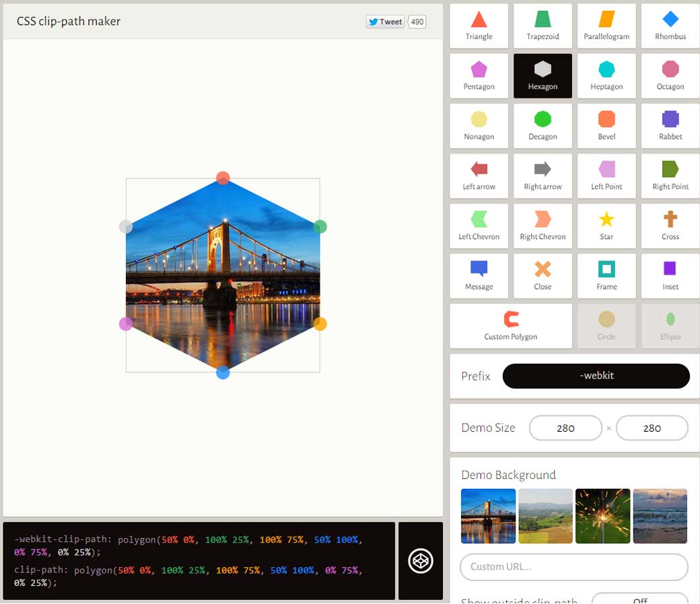Select the Star shape
Image resolution: width=700 pixels, height=604 pixels.
coord(606,226)
